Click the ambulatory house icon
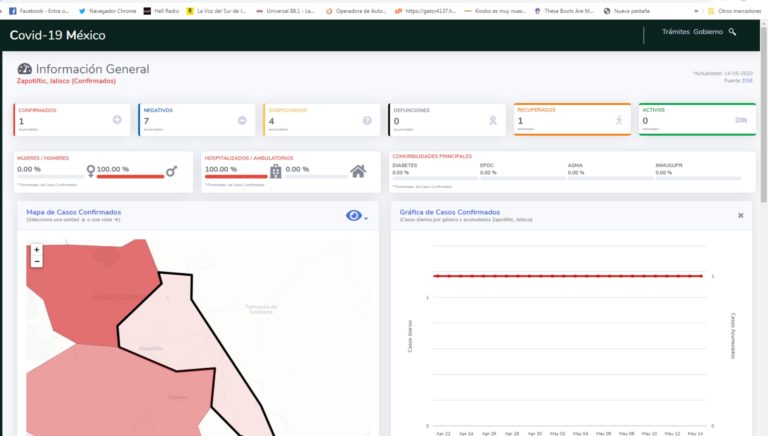Image resolution: width=768 pixels, height=436 pixels. (358, 171)
